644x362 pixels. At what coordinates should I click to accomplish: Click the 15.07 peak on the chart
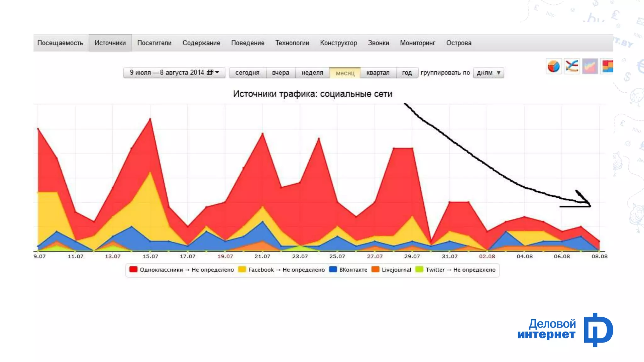click(x=150, y=119)
